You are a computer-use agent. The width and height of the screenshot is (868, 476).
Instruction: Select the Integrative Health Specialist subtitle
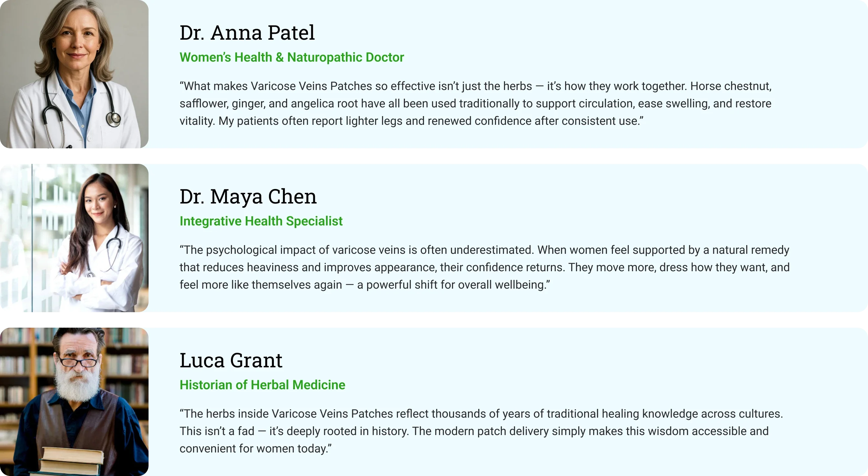click(x=261, y=221)
